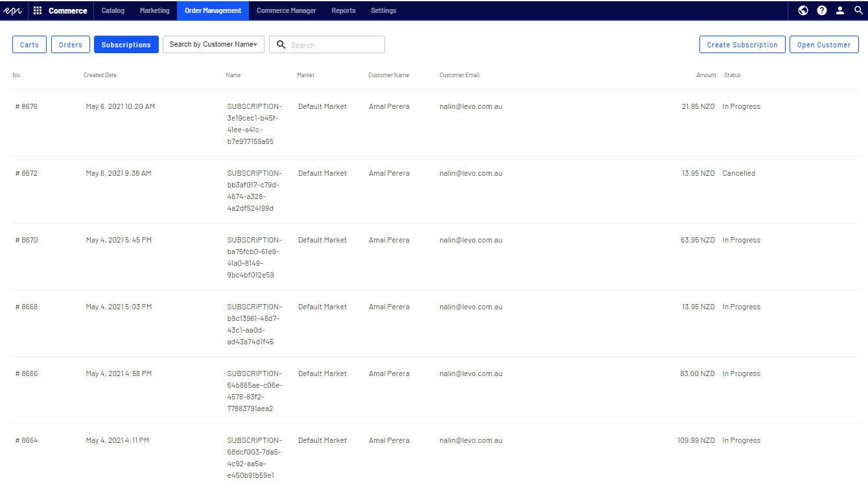
Task: Expand Search by Customer Name dropdown
Action: pos(213,45)
